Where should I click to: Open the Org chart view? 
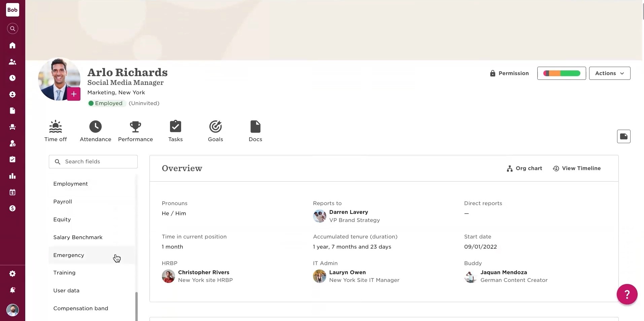[x=524, y=168]
